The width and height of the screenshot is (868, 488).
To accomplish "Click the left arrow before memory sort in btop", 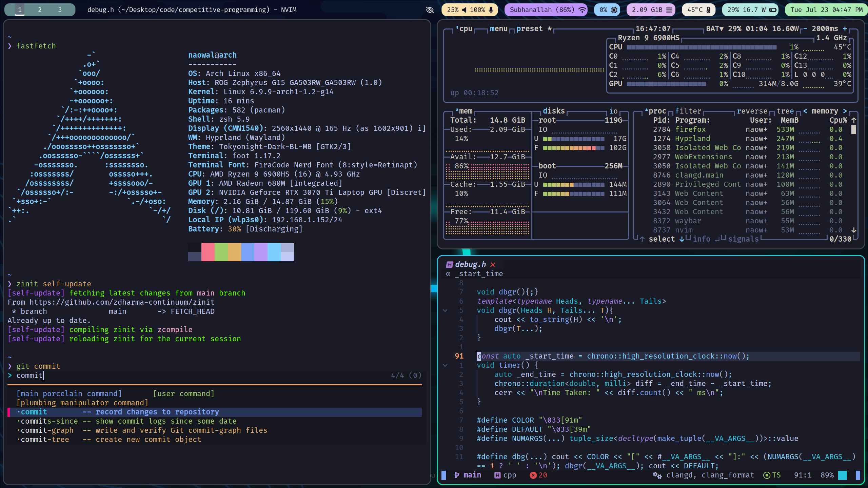I will [805, 111].
